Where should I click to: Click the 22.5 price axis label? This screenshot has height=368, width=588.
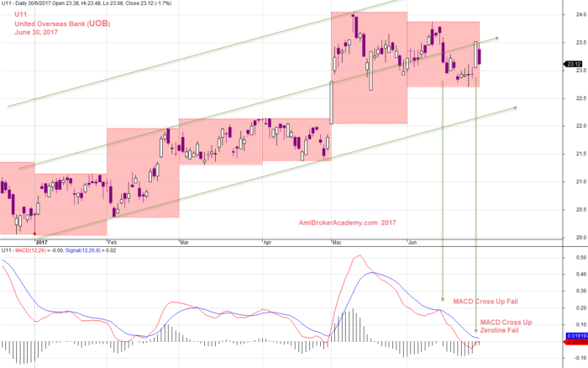pyautogui.click(x=581, y=98)
